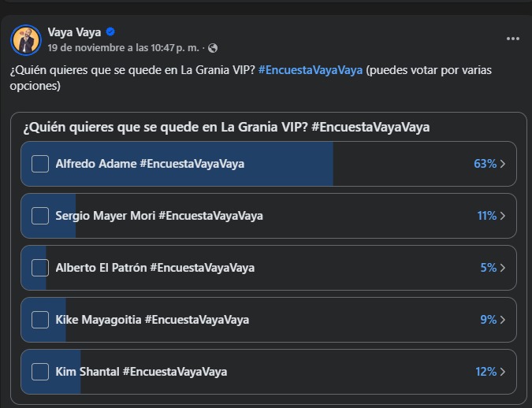
Task: Open the Vaya Vaya page name link
Action: click(x=75, y=32)
